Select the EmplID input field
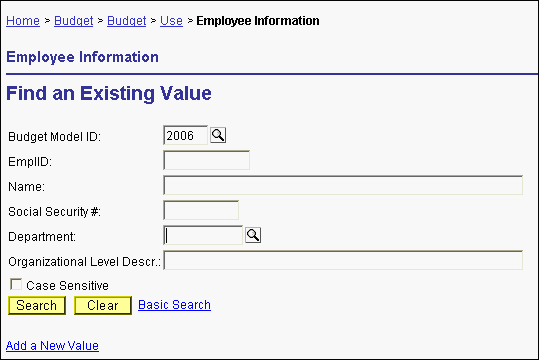The width and height of the screenshot is (539, 360). (x=207, y=160)
